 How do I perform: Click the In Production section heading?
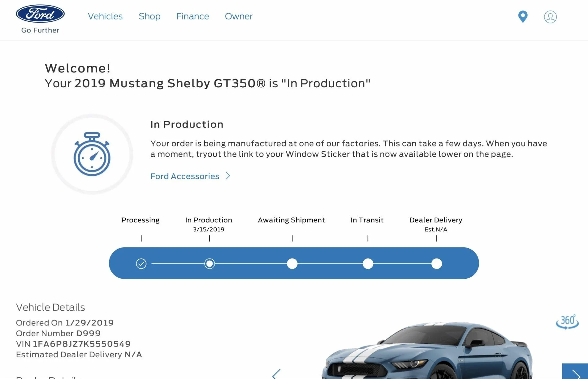(x=187, y=124)
